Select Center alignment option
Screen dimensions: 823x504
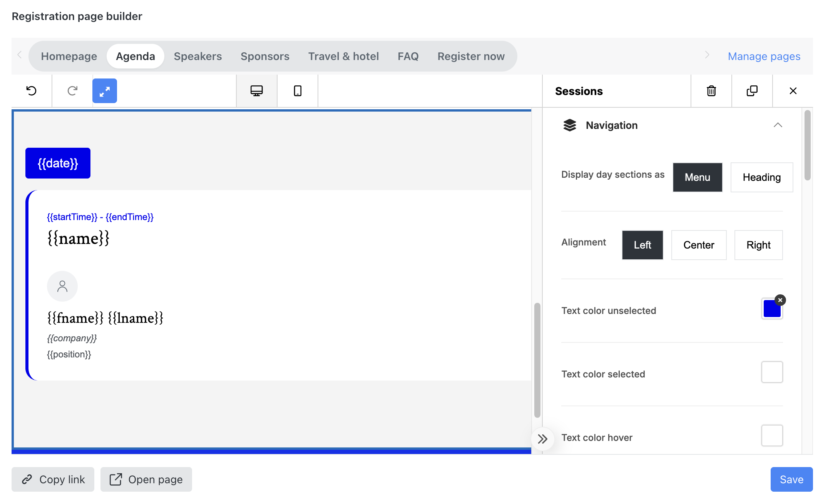click(x=699, y=245)
